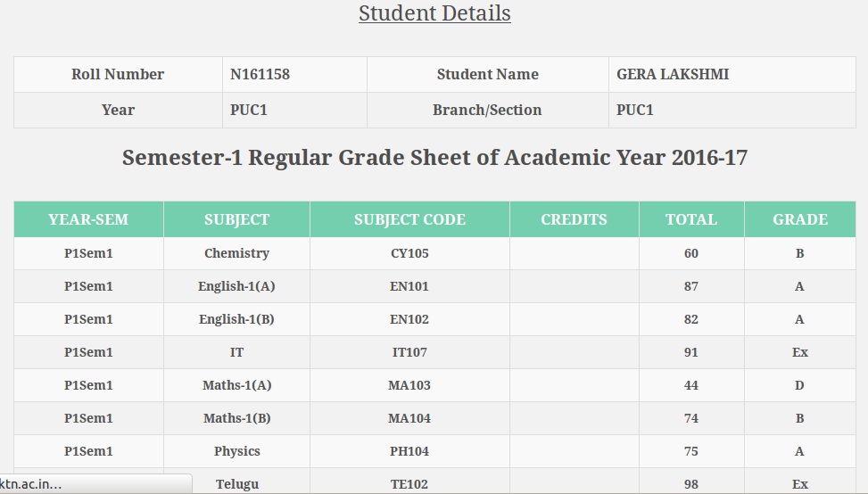Image resolution: width=868 pixels, height=494 pixels.
Task: Click the SUBJECT column header
Action: pos(237,219)
